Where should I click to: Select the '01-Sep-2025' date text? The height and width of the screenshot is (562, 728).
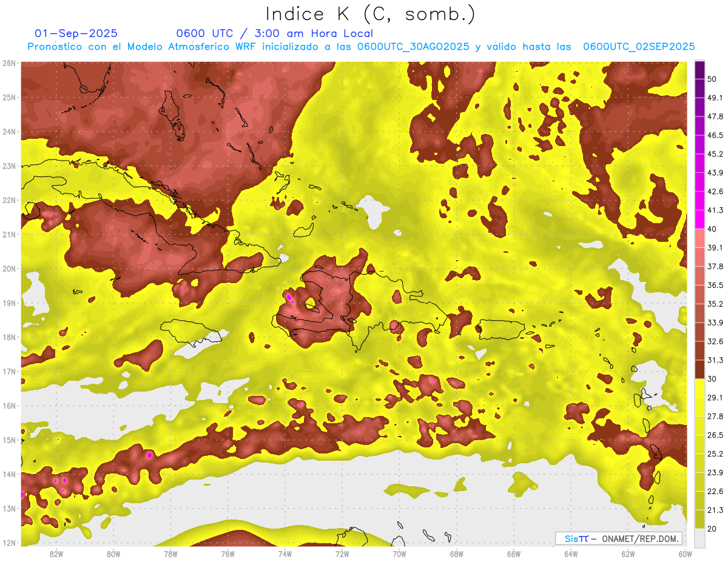(76, 33)
